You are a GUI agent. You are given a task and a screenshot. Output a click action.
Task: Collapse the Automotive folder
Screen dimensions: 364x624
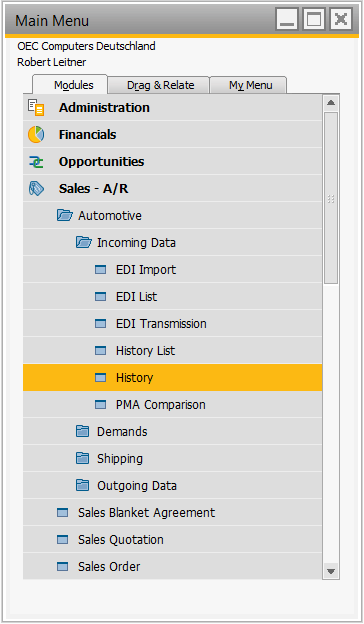[64, 216]
